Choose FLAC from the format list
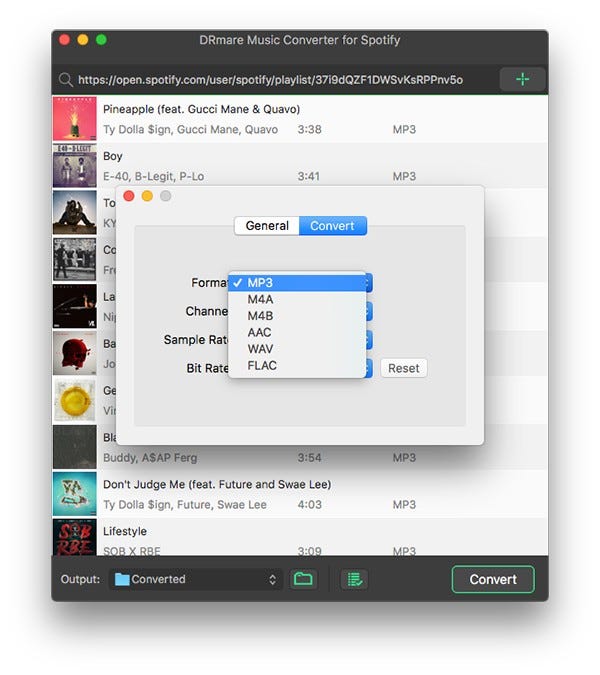 coord(297,365)
